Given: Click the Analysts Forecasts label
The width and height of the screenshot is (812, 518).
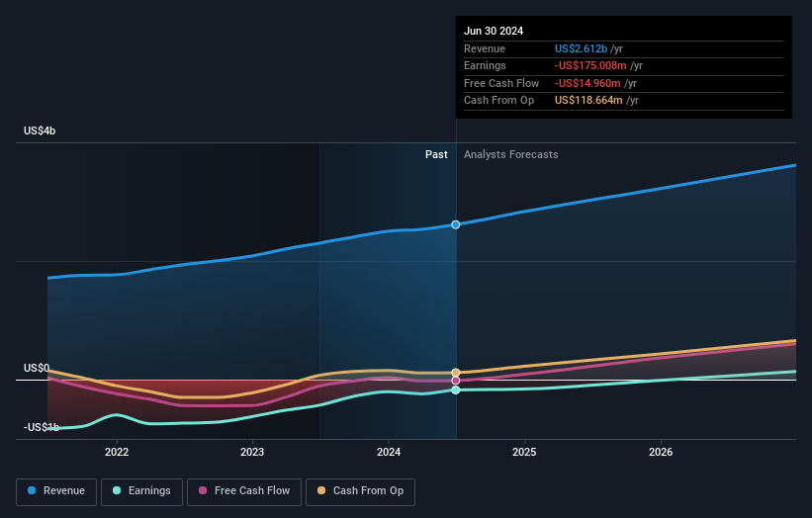Looking at the screenshot, I should 511,154.
